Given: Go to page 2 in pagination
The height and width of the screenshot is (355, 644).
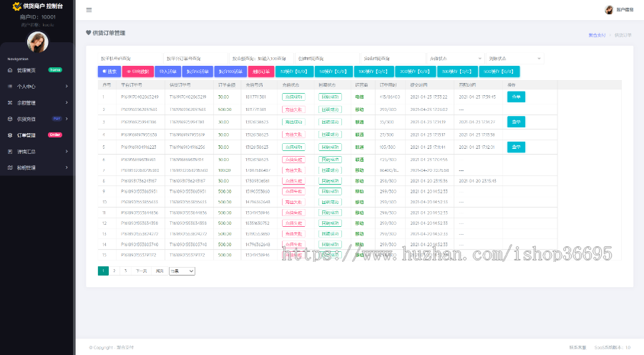Looking at the screenshot, I should coord(114,271).
